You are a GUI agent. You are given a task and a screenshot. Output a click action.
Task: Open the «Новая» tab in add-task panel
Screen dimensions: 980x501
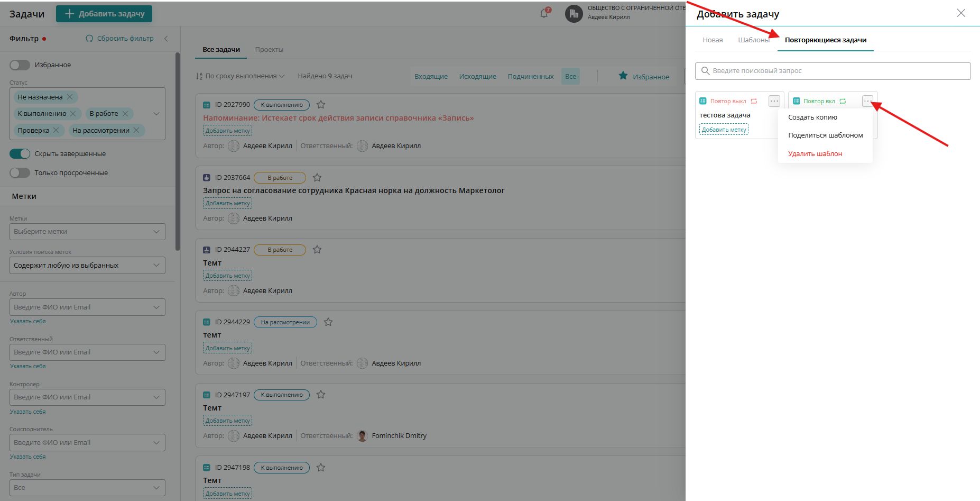[x=713, y=40]
